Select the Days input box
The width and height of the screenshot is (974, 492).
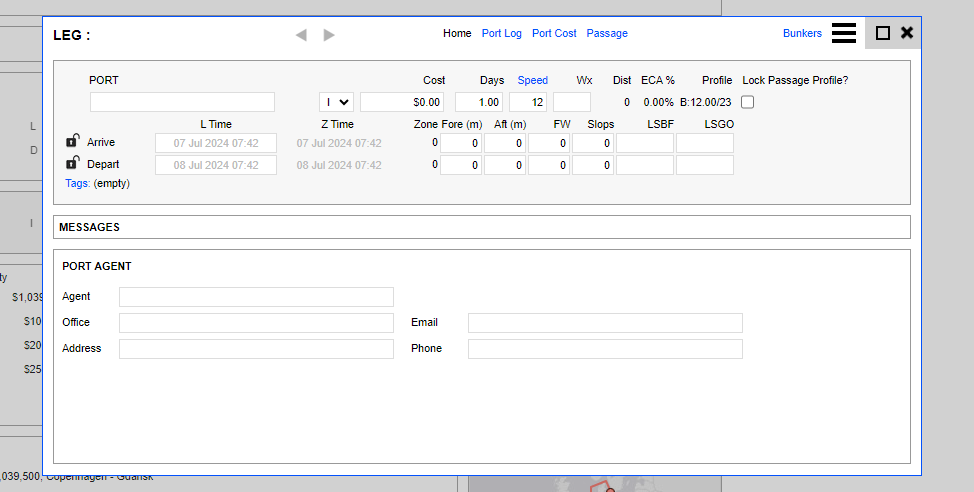(x=479, y=102)
